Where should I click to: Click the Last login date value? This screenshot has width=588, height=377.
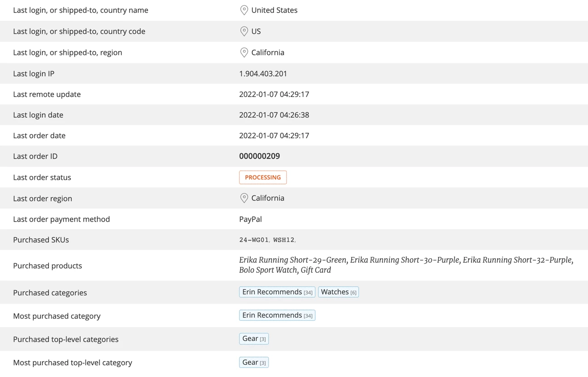click(x=274, y=115)
